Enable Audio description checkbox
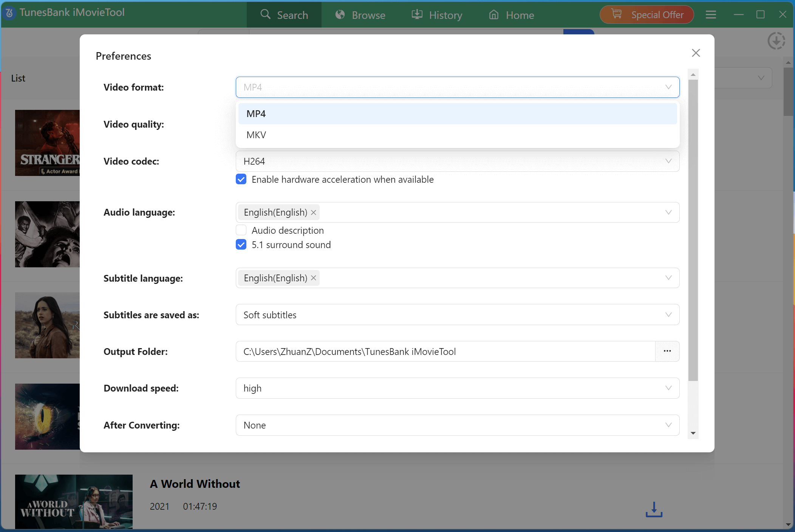The height and width of the screenshot is (532, 795). [241, 230]
